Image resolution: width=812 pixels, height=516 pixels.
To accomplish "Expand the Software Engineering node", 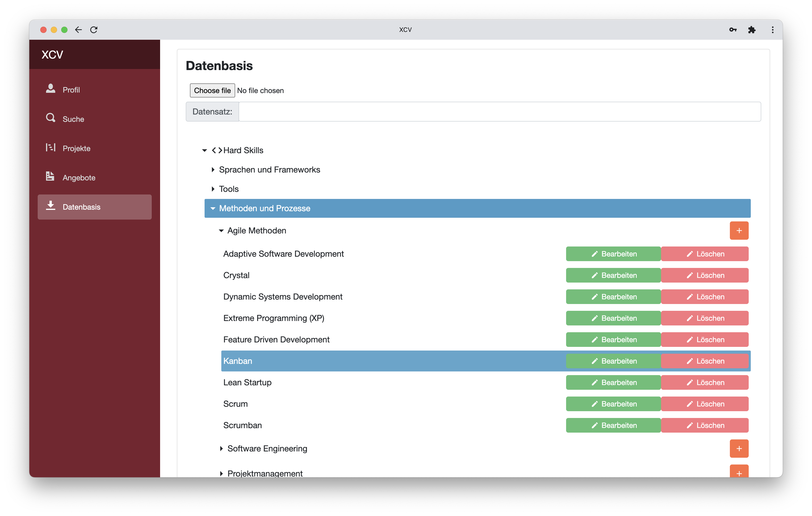I will [x=221, y=449].
